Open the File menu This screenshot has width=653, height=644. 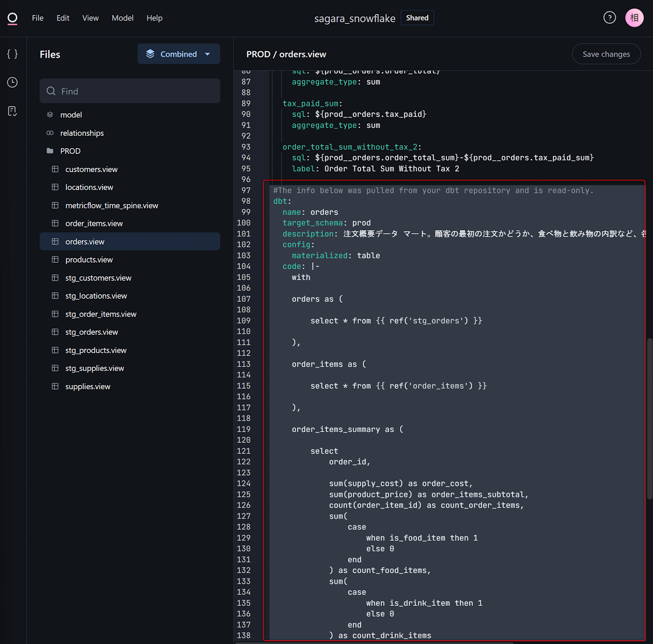pyautogui.click(x=38, y=18)
